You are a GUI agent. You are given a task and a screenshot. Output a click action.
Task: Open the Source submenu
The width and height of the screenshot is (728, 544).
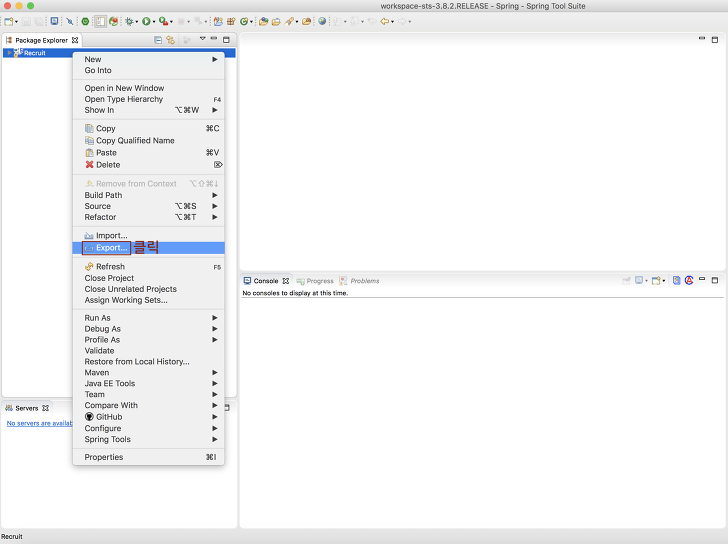[x=149, y=207]
